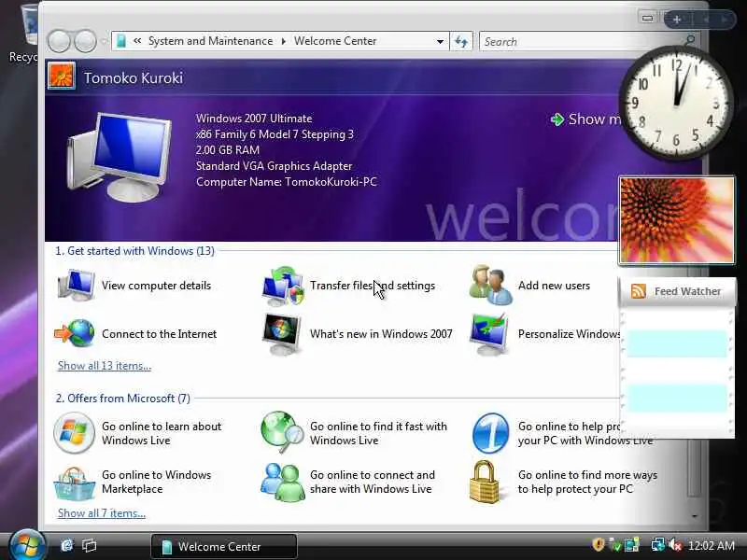Click Get started with Windows (13) heading

(134, 251)
